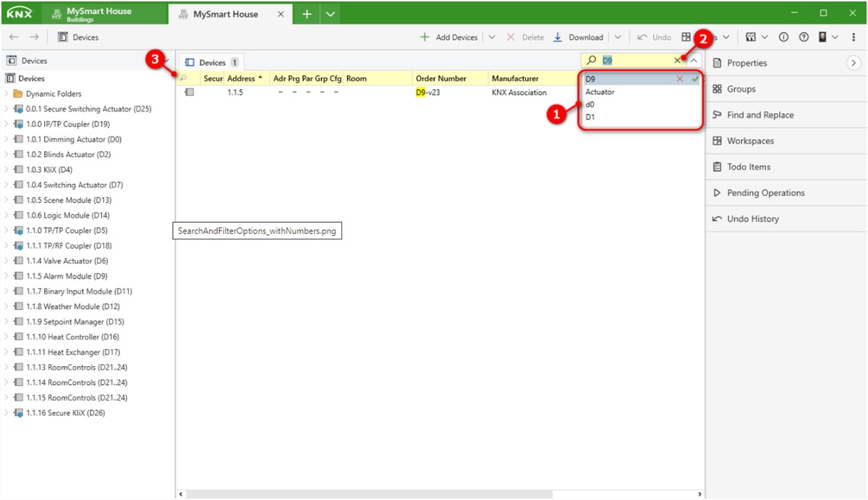Select d0 from search history list
Viewport: 868px width, 500px height.
[x=640, y=104]
